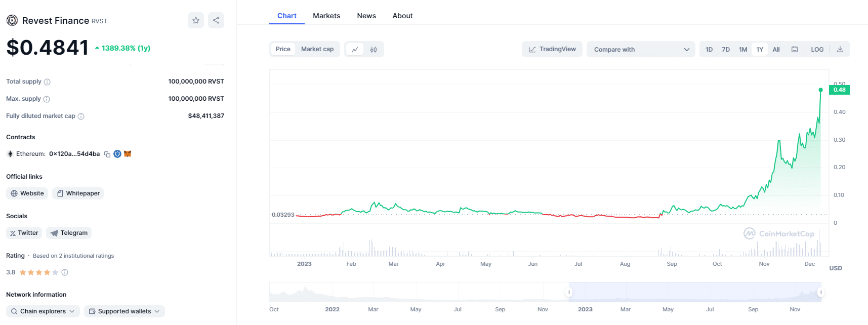
Task: Click the left range slider handle
Action: point(569,292)
